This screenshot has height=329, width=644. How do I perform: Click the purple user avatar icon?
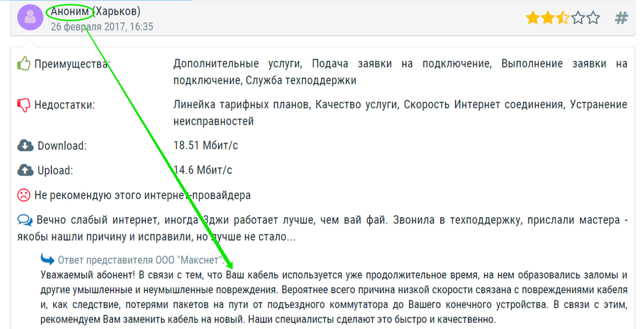pyautogui.click(x=30, y=17)
